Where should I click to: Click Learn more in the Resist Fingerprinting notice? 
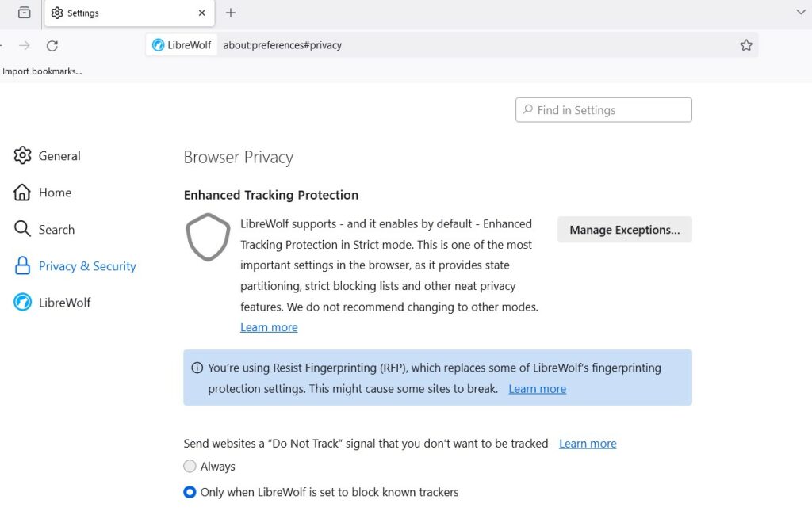537,389
